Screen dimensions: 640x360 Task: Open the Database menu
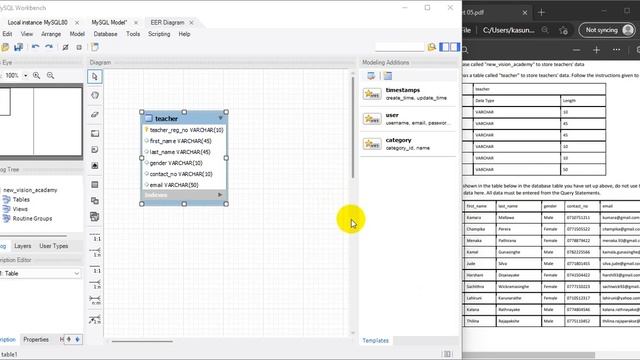click(x=105, y=34)
